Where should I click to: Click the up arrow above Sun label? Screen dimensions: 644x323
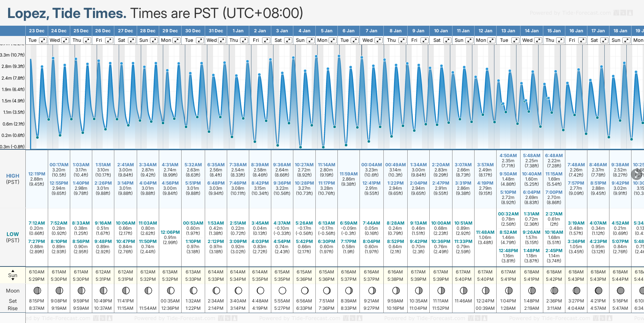tap(13, 271)
